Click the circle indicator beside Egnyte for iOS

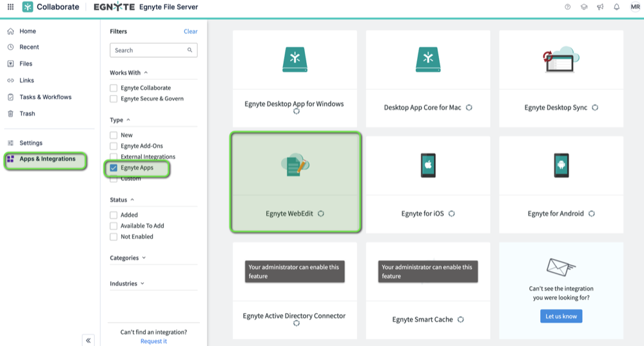pos(451,213)
